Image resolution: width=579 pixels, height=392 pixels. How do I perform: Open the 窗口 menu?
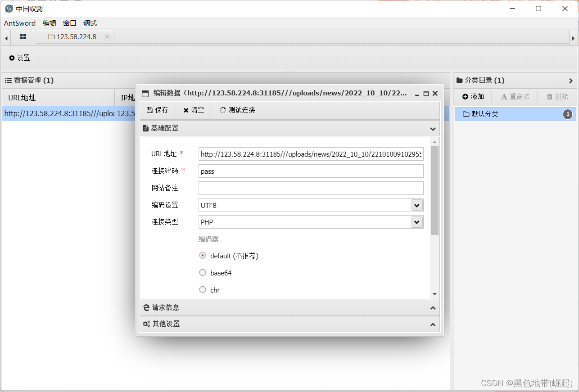click(x=70, y=23)
